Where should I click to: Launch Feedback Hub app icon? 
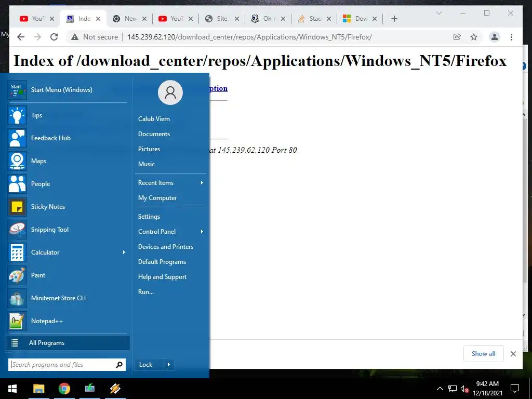(x=17, y=138)
